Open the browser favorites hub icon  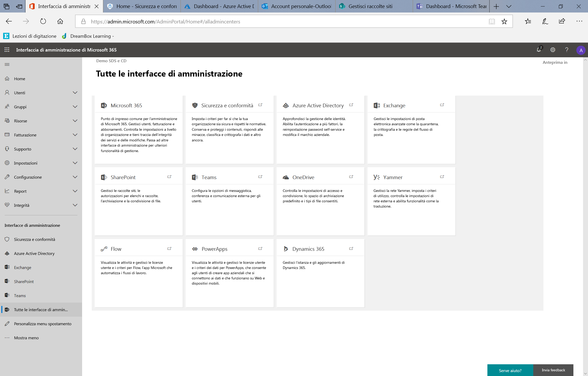click(x=528, y=21)
